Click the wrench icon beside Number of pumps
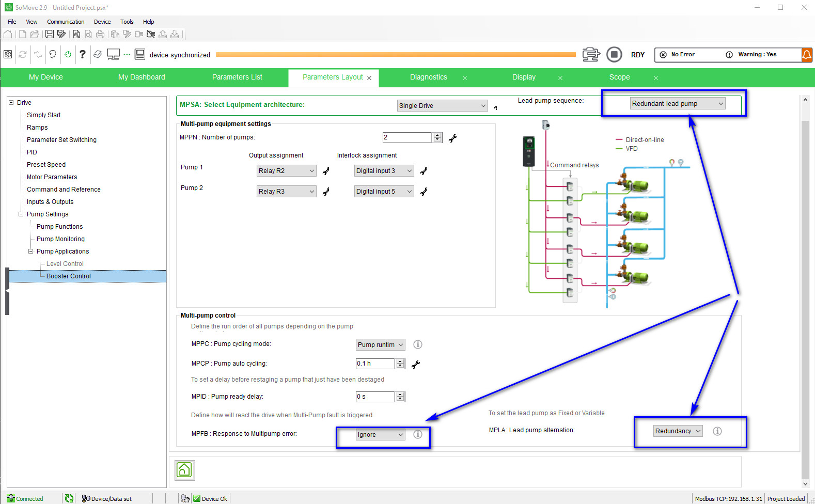The height and width of the screenshot is (504, 815). [x=452, y=138]
